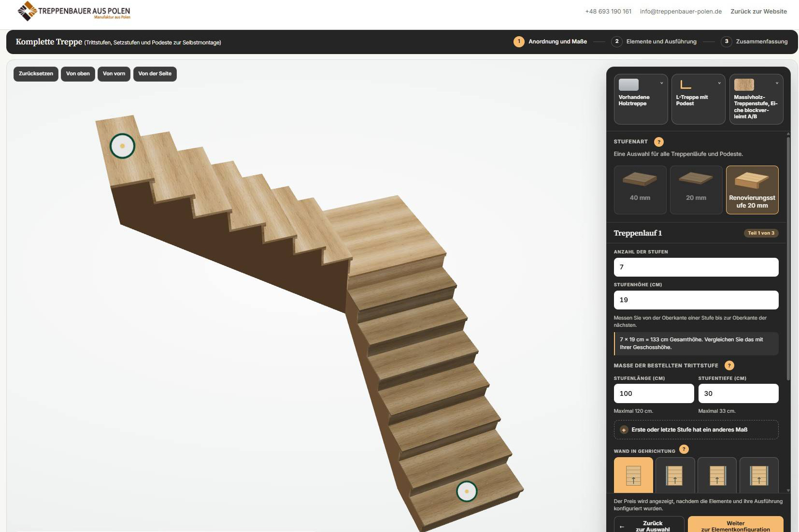Screen dimensions: 799x532
Task: Click Zurück zur Auswahl button
Action: (649, 525)
